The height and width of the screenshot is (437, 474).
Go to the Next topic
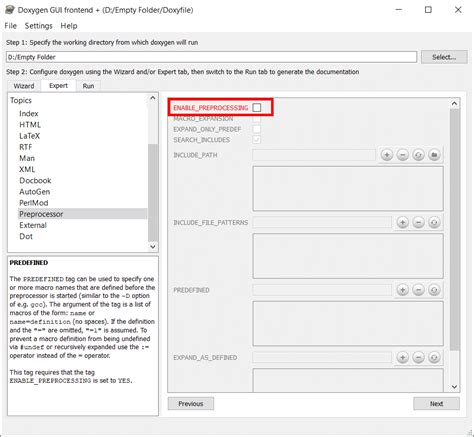tap(436, 404)
